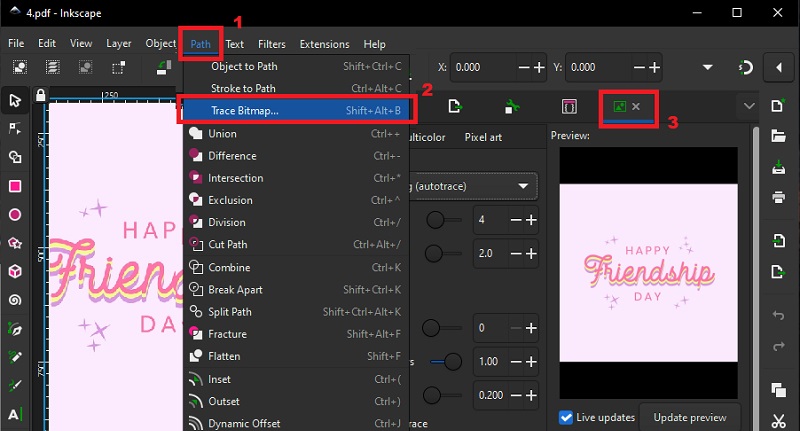Toggle the canvas lock icon by ruler
Image resolution: width=800 pixels, height=431 pixels.
point(40,95)
